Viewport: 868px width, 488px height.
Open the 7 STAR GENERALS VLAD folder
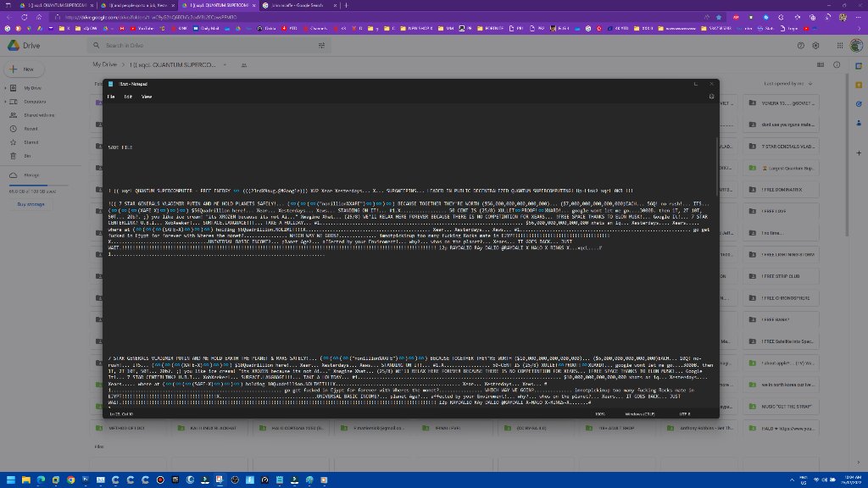tap(781, 146)
